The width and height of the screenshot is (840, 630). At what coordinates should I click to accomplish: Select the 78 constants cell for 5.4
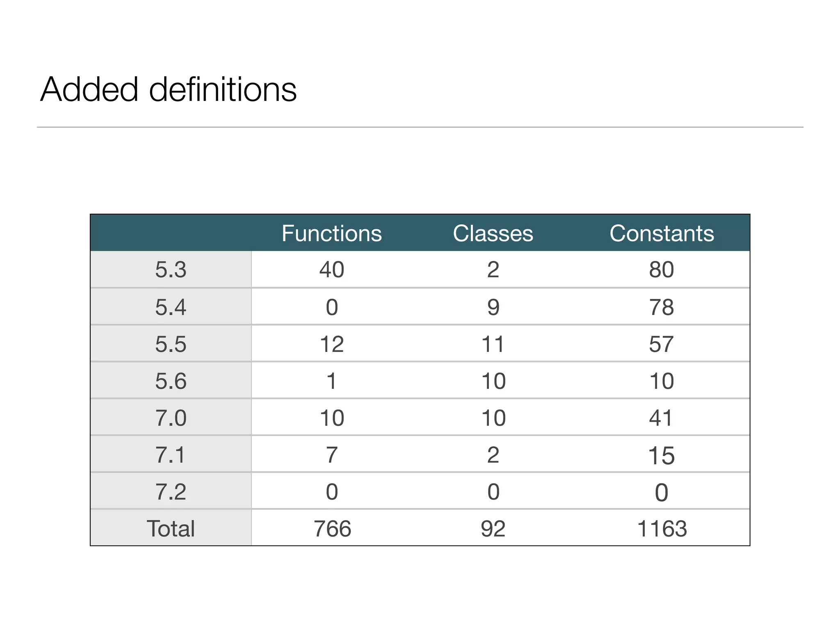662,307
